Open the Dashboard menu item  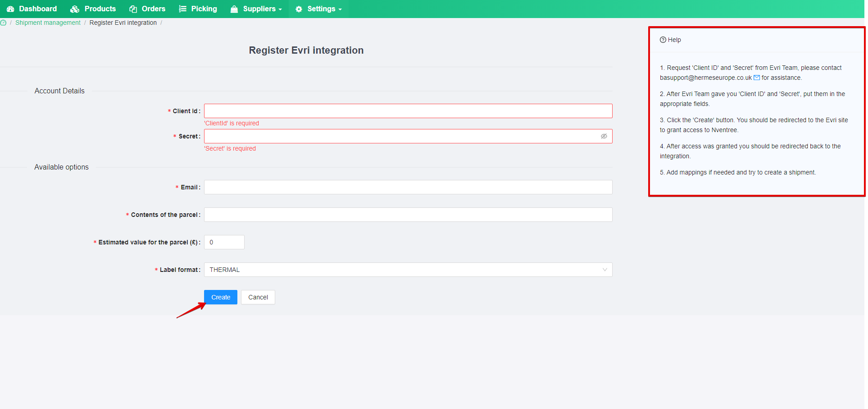[32, 9]
